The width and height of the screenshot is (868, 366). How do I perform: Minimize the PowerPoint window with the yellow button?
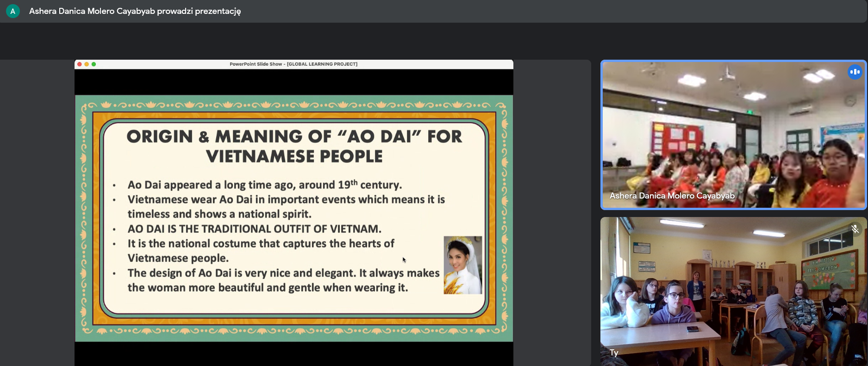(x=87, y=64)
